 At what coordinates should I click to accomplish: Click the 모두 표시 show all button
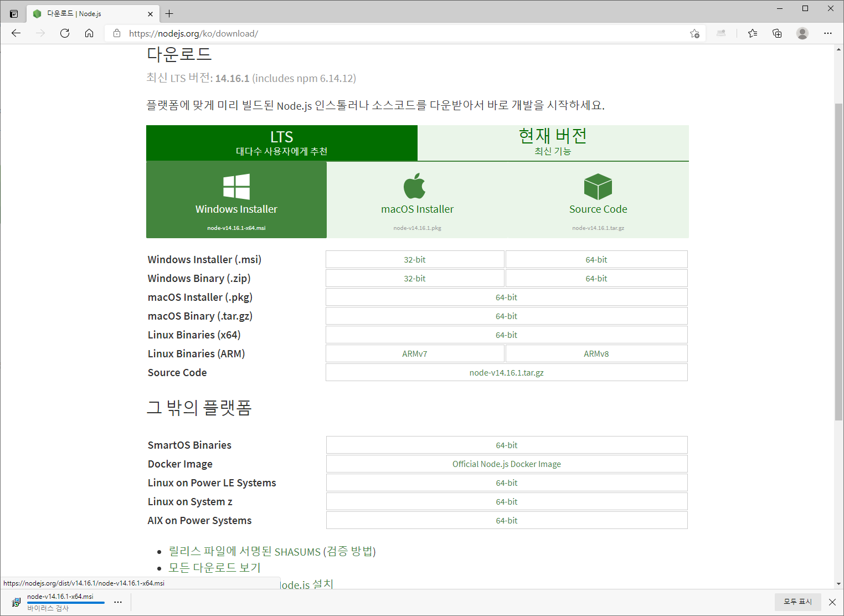797,602
